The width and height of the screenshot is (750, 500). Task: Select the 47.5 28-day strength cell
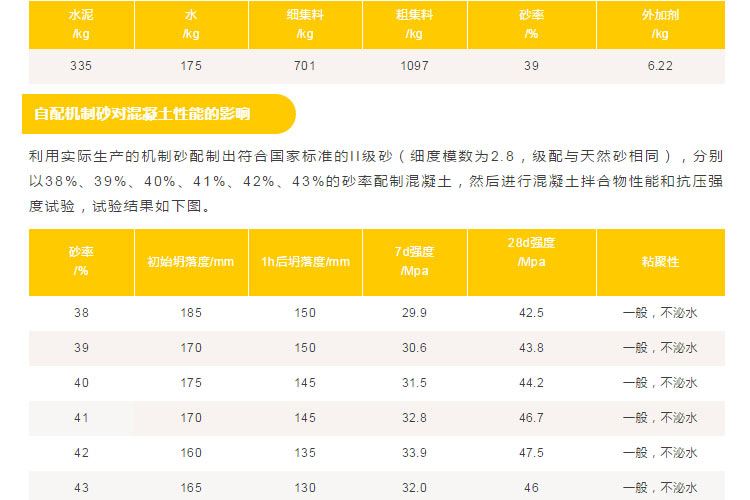(532, 453)
